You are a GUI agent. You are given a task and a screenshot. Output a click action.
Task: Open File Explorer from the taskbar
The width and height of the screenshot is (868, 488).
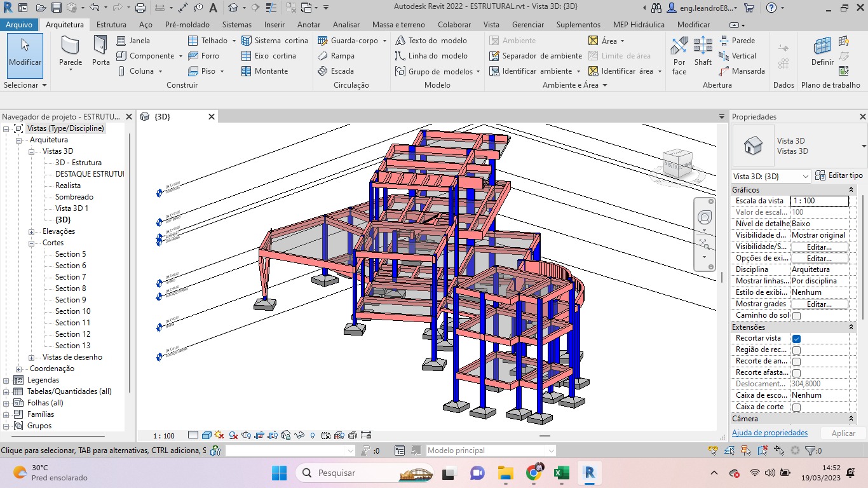505,473
